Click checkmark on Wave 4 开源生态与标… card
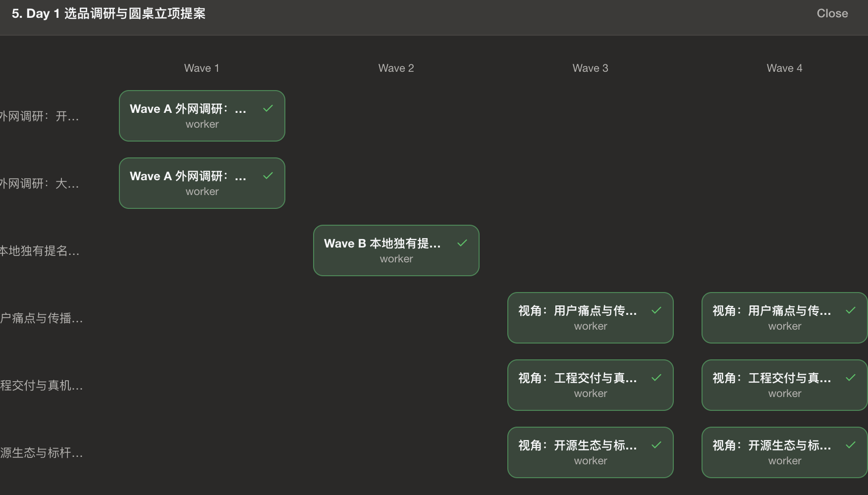 851,445
